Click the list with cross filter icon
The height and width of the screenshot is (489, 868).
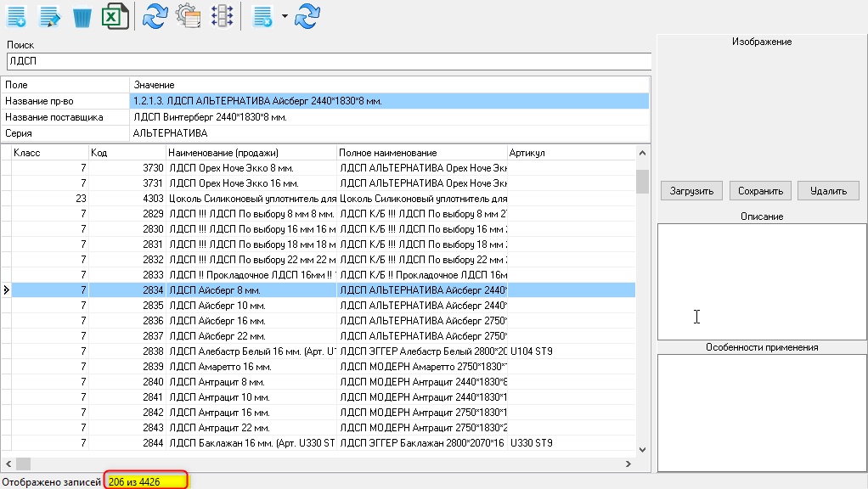(x=263, y=16)
